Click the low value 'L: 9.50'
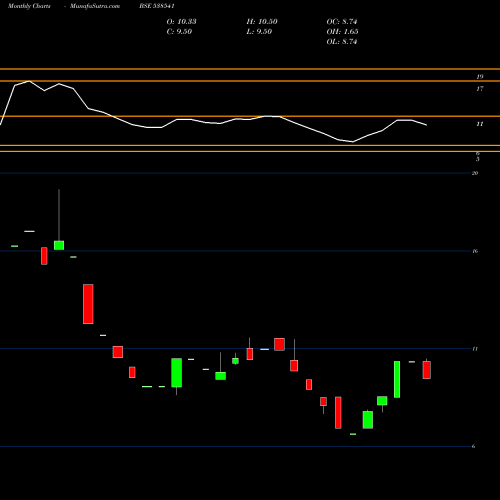The image size is (500, 500). [x=259, y=32]
